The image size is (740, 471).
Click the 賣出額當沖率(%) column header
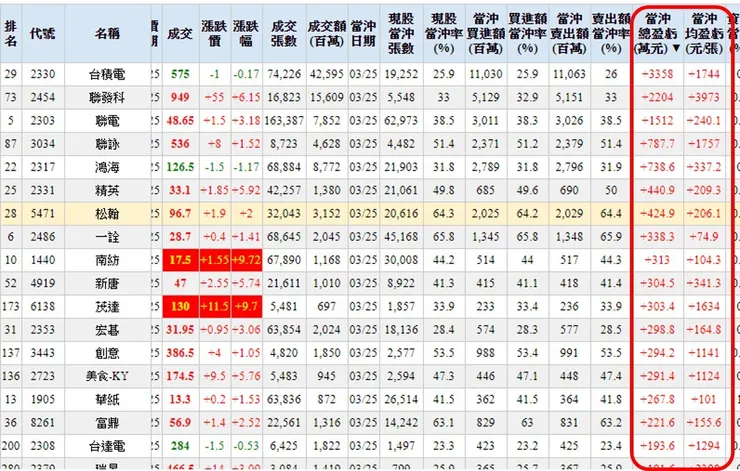(611, 34)
